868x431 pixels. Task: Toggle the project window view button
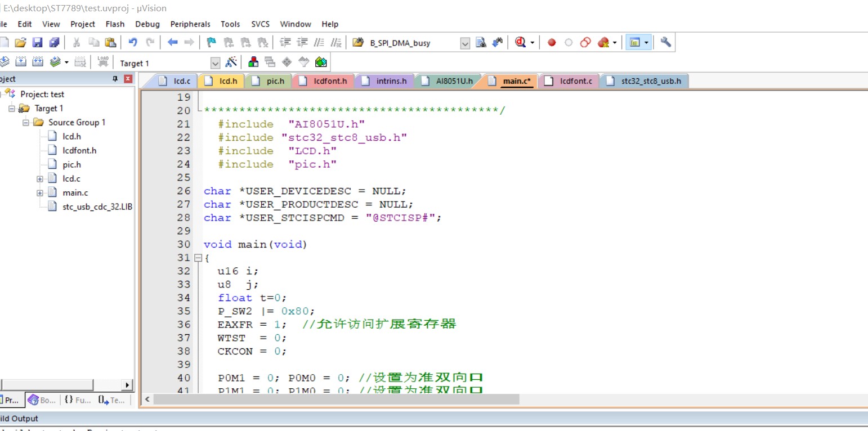tap(635, 42)
